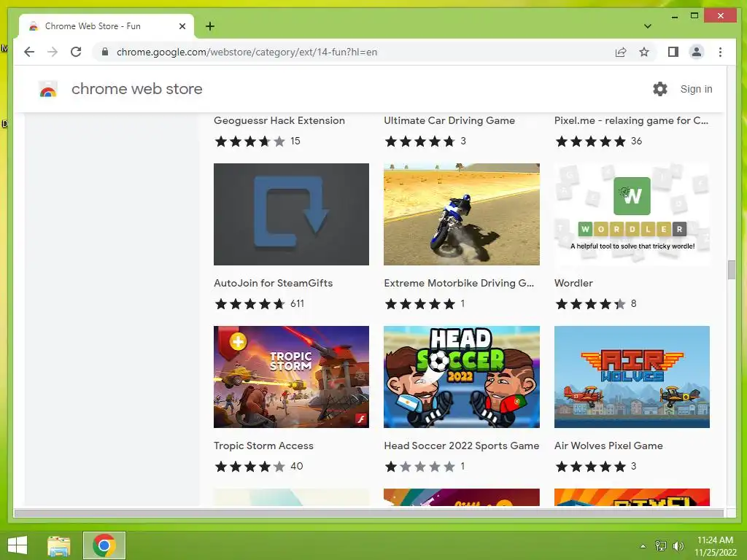The height and width of the screenshot is (560, 747).
Task: Open the Wordler extension thumbnail
Action: tap(632, 214)
